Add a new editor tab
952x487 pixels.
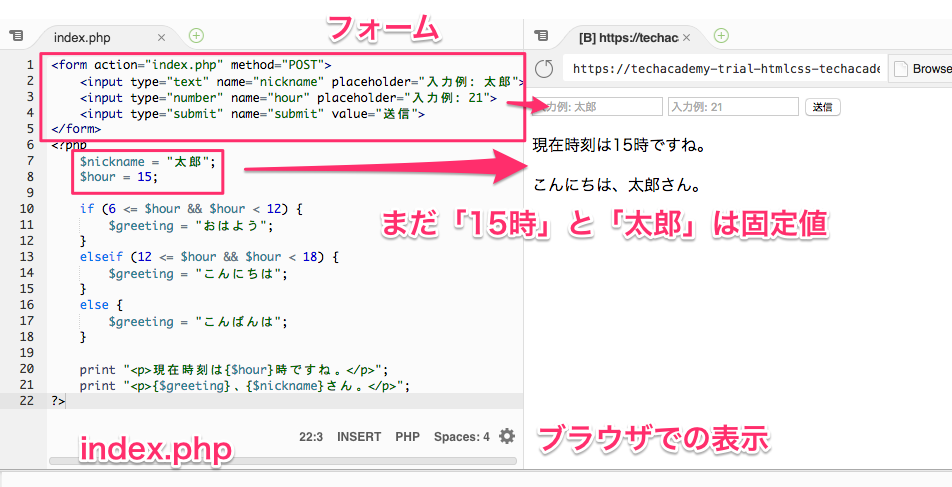(x=196, y=36)
